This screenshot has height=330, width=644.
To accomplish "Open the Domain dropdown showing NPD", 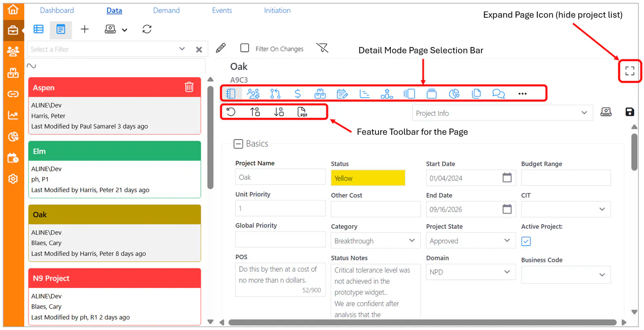I will (x=471, y=272).
